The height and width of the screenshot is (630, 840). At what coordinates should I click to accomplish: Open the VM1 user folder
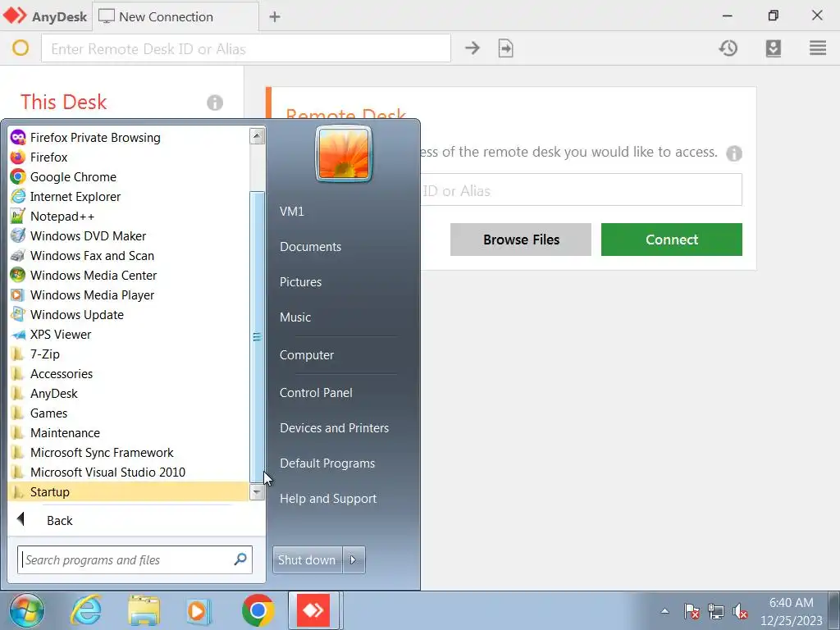[x=292, y=212]
